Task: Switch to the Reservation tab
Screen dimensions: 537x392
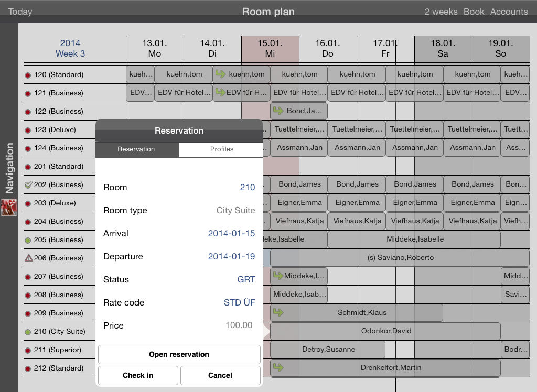Action: point(137,149)
